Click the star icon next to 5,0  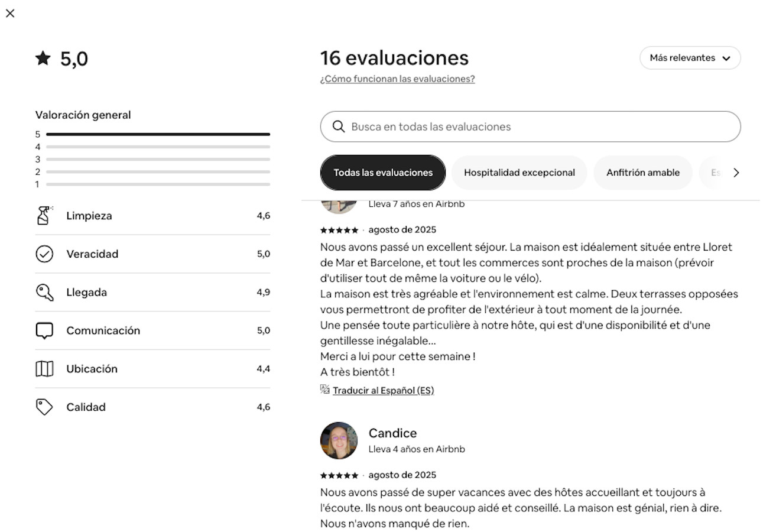pos(43,58)
